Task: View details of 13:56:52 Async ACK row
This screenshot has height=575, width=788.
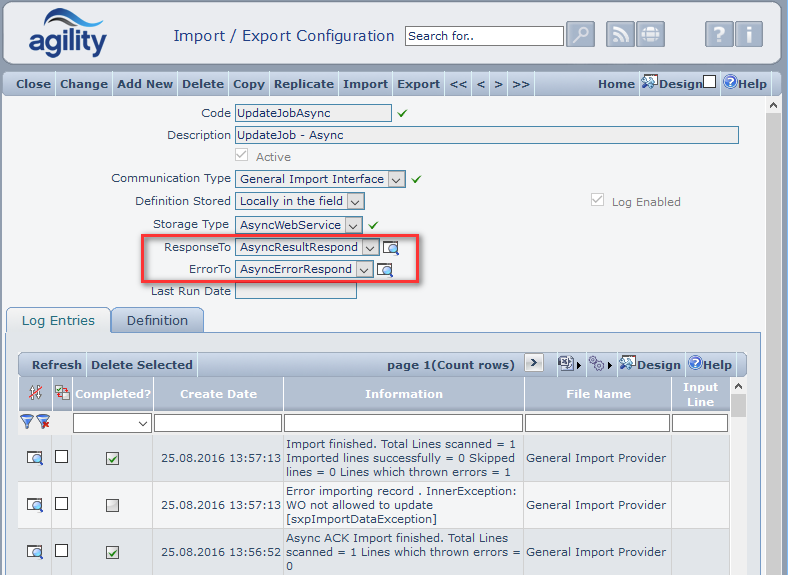Action: (x=35, y=551)
